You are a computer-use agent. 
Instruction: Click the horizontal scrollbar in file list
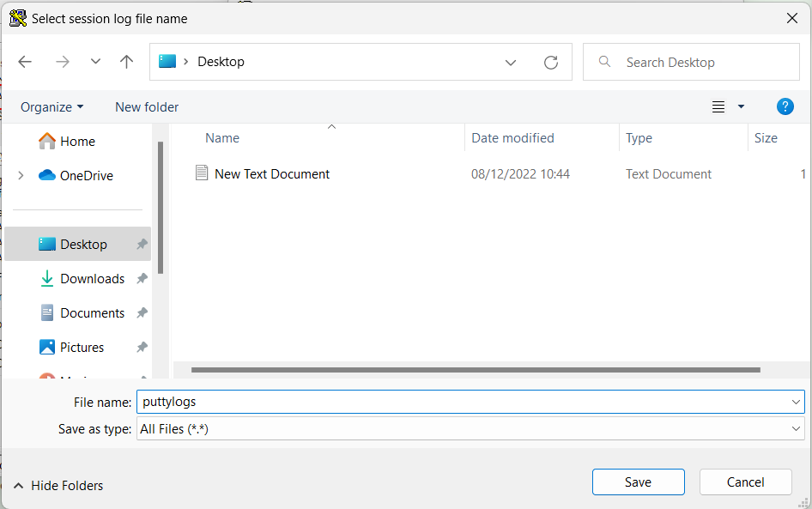pyautogui.click(x=476, y=370)
